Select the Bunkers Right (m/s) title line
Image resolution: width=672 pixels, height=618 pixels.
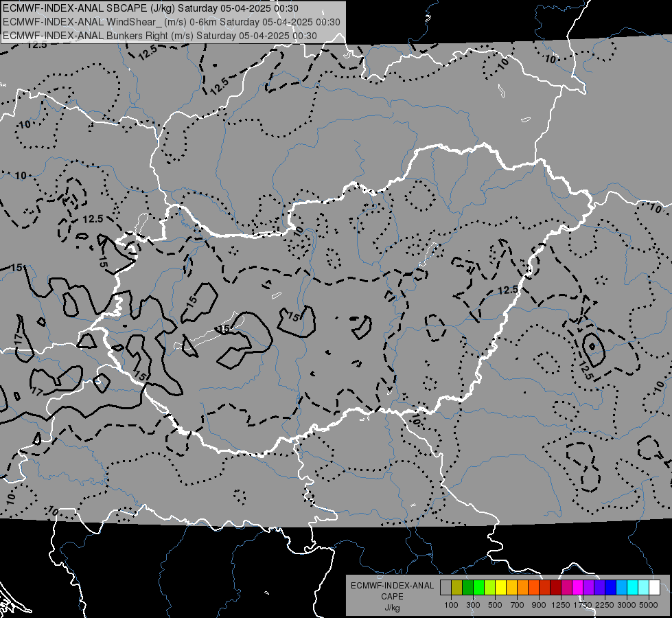click(160, 36)
